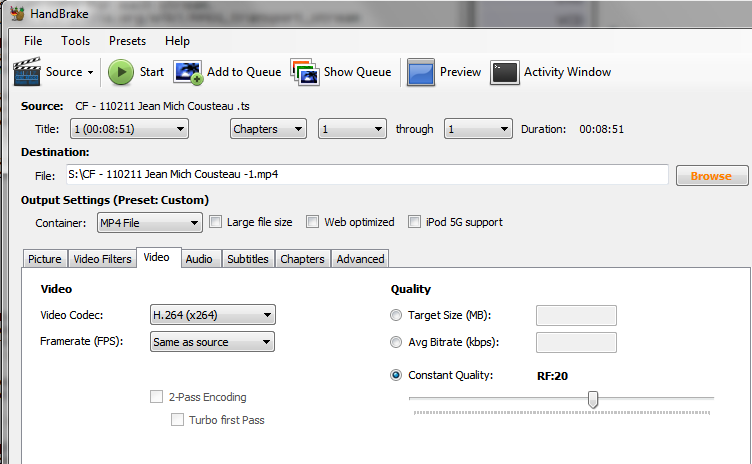Click the Add to Queue icon

click(188, 72)
